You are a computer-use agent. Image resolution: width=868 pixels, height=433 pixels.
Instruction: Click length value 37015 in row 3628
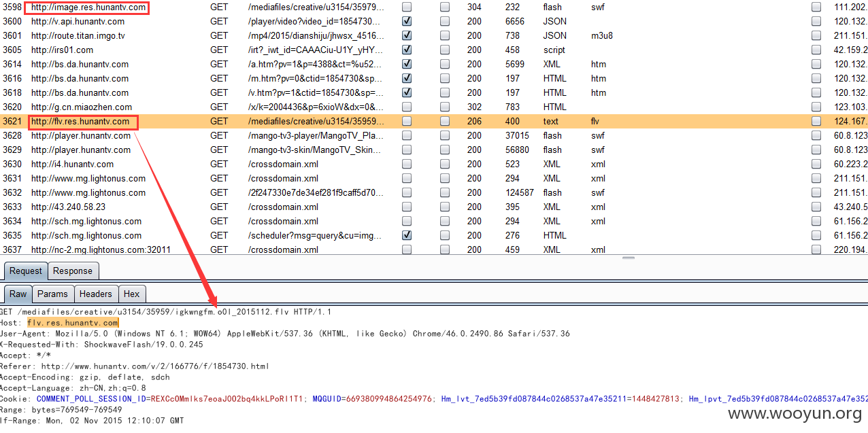pos(517,136)
